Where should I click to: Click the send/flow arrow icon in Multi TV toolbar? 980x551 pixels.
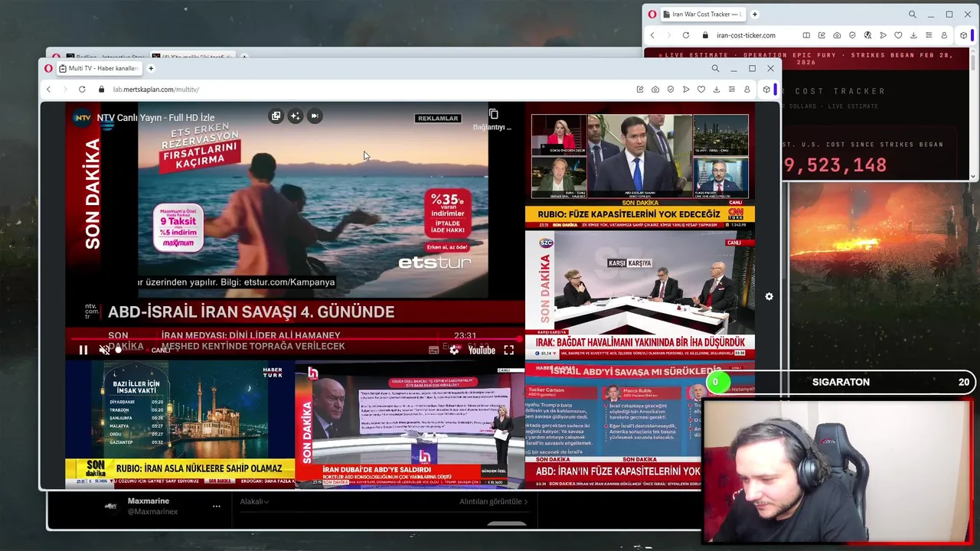pyautogui.click(x=686, y=90)
